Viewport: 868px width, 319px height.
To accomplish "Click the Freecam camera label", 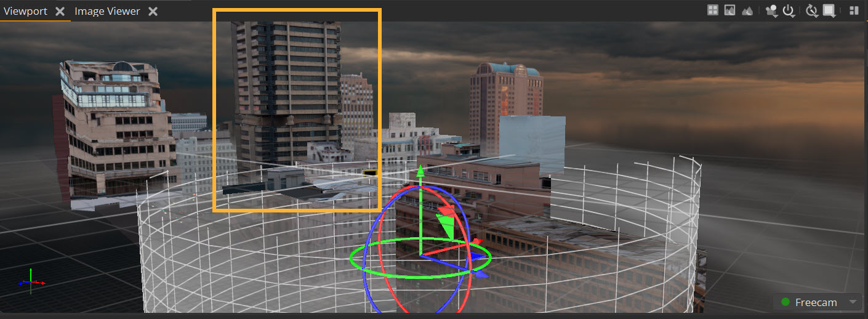I will pyautogui.click(x=816, y=302).
